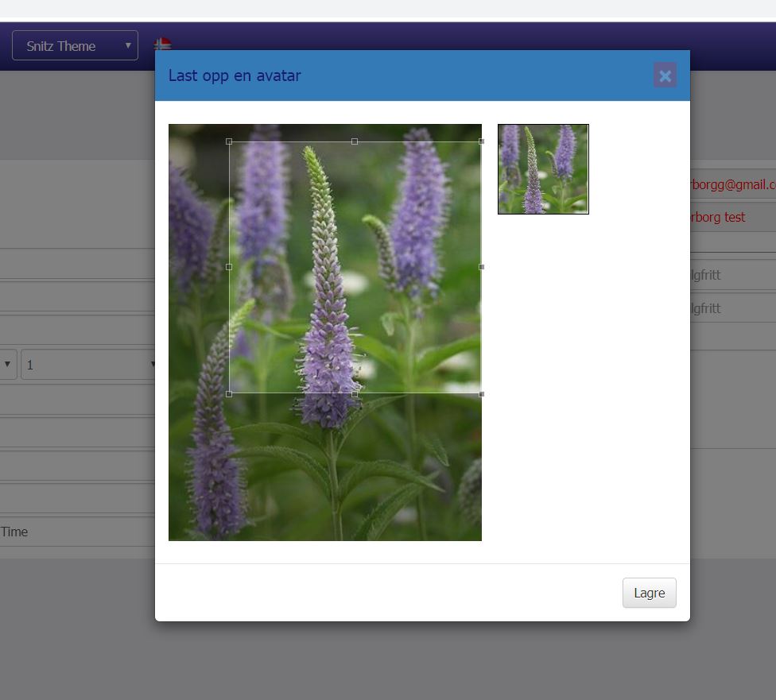Viewport: 776px width, 700px height.
Task: Click the right-middle crop edge handle
Action: point(481,267)
